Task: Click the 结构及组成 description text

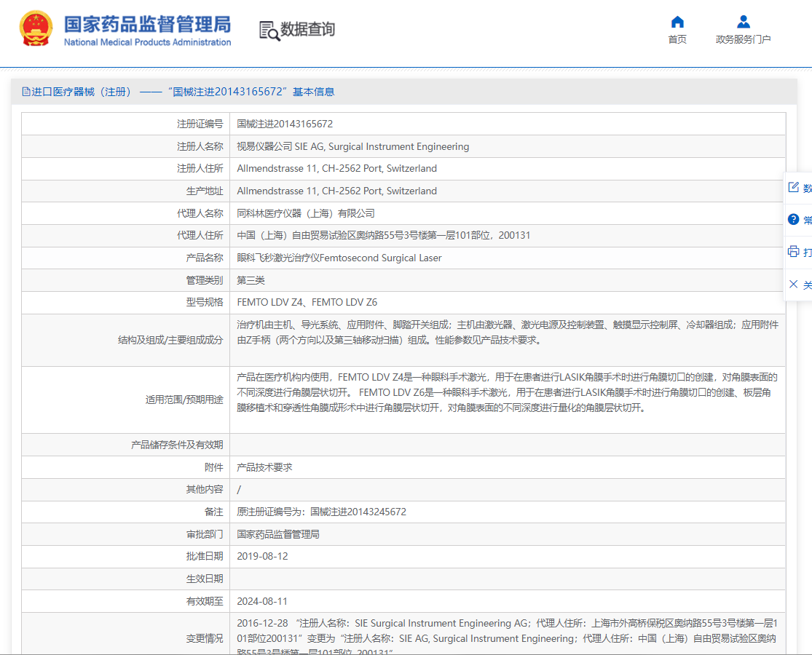Action: coord(508,332)
